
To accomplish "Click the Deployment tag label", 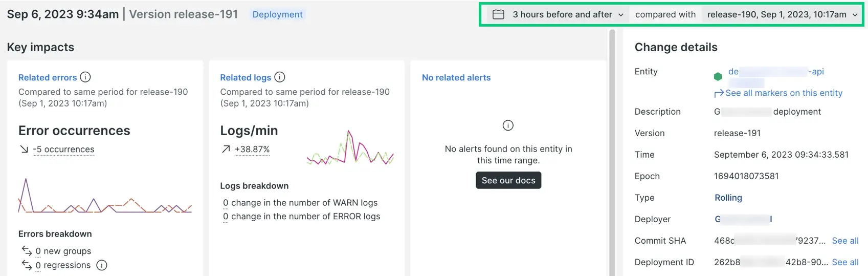I will pyautogui.click(x=277, y=14).
